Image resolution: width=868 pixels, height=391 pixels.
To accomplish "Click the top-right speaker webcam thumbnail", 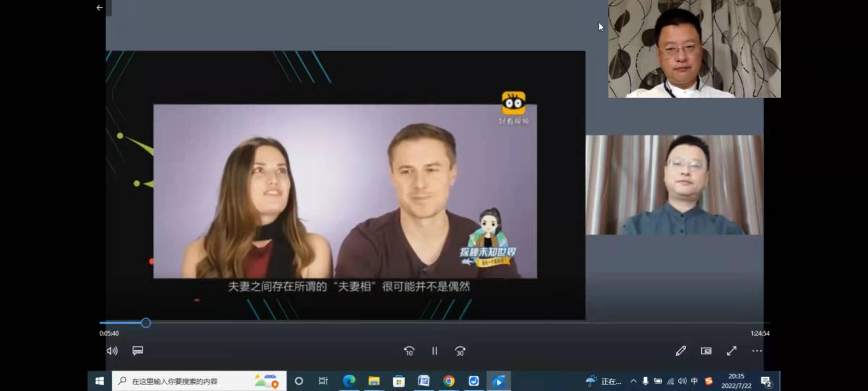I will point(694,49).
